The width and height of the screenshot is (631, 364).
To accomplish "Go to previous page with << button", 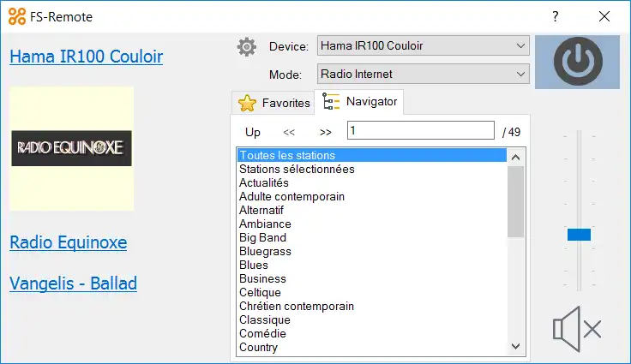I will 289,132.
